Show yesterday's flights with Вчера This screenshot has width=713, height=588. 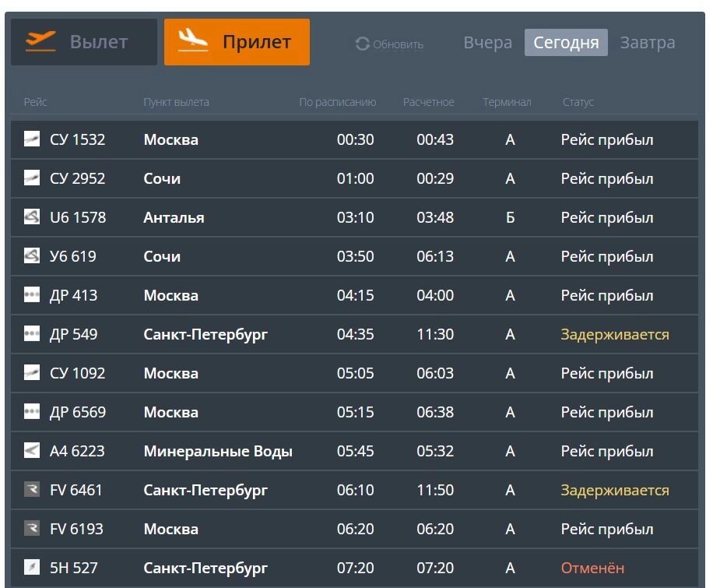487,42
